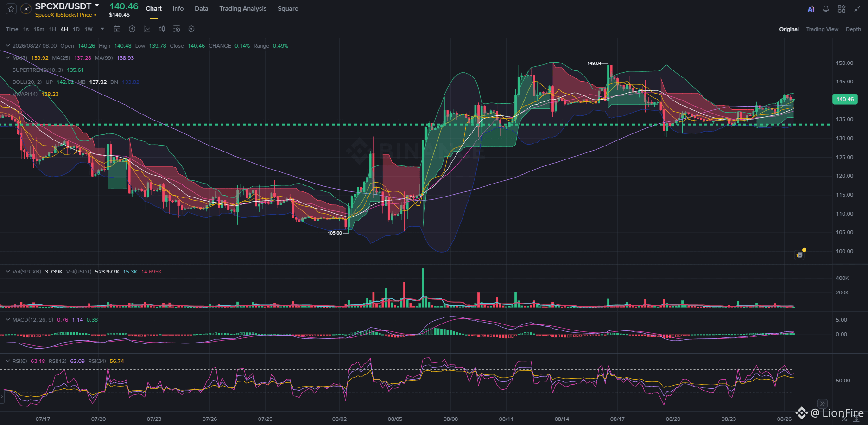Expand the additional time intervals dropdown

102,29
